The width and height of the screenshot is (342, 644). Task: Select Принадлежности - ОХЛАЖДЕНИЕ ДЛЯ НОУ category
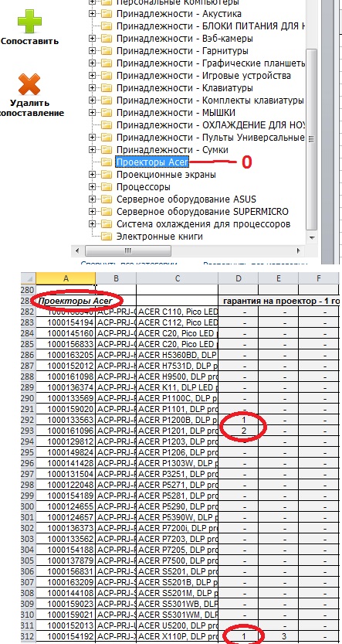click(x=211, y=125)
